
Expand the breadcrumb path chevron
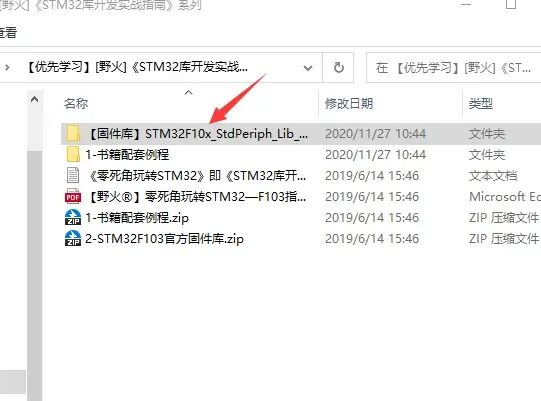(7, 68)
